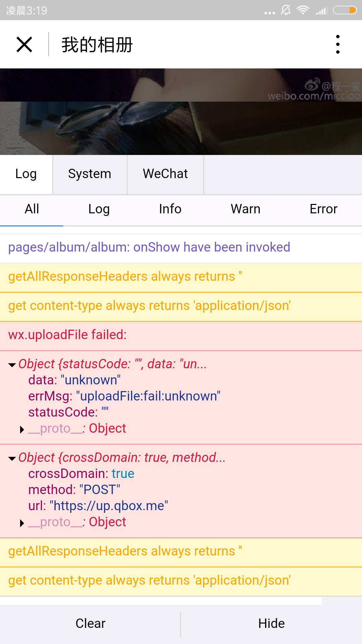Show All log levels
The height and width of the screenshot is (644, 362).
pos(32,209)
